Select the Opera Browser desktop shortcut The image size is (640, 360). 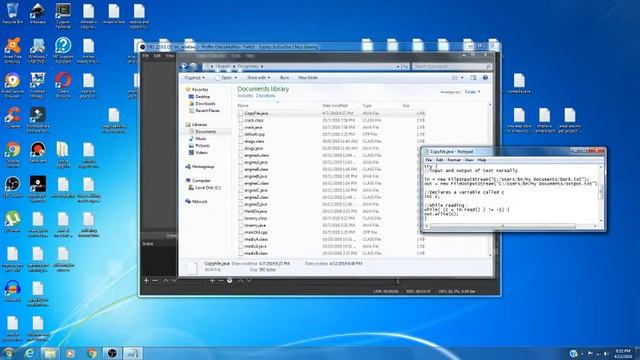63,85
